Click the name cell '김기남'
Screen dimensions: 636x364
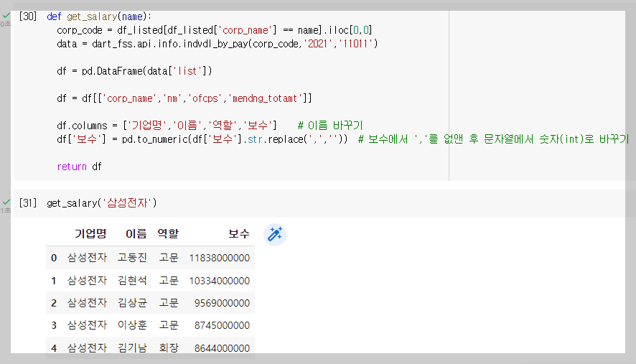(x=132, y=347)
